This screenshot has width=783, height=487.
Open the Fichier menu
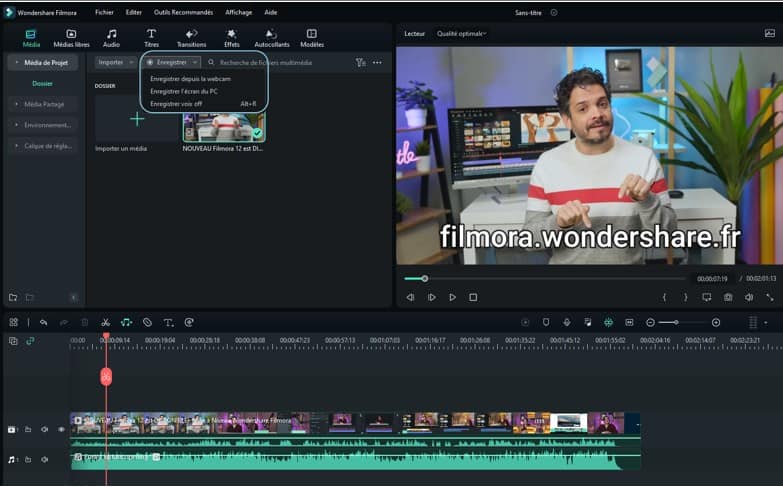coord(104,12)
